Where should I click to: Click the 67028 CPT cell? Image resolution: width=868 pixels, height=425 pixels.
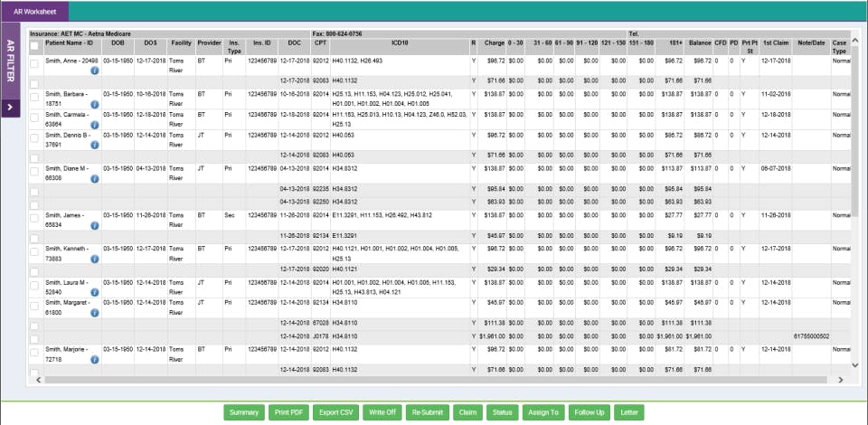pos(320,323)
